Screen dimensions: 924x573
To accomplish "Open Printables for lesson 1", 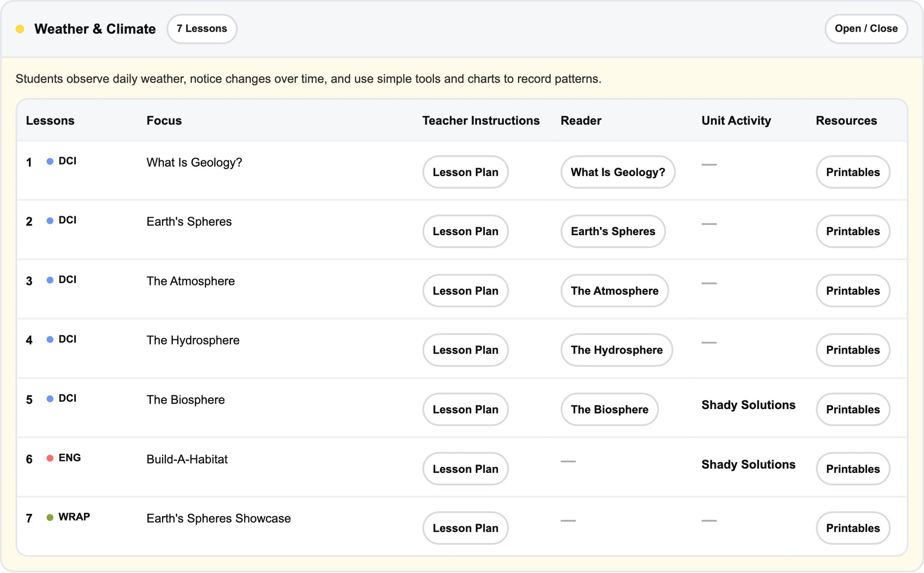I will click(853, 172).
